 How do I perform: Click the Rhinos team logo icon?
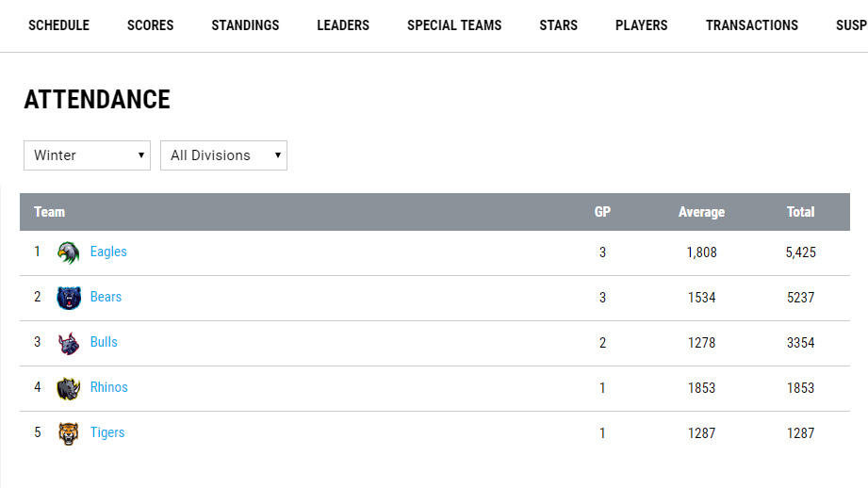69,388
